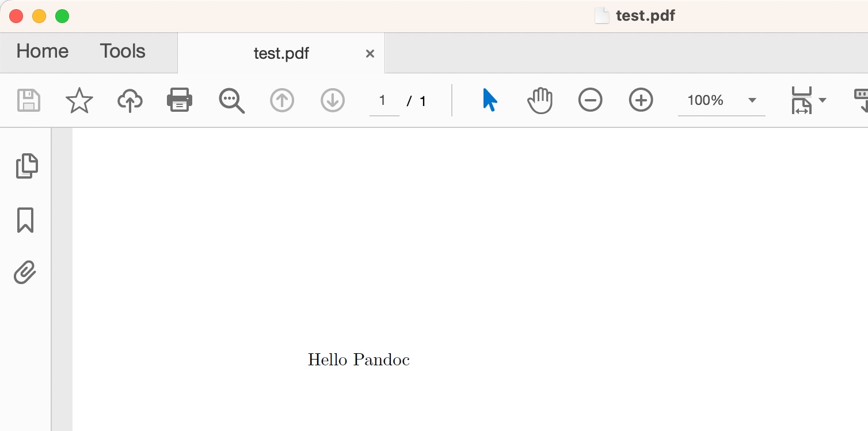Upload file using the cloud icon
This screenshot has height=431, width=868.
[x=130, y=101]
